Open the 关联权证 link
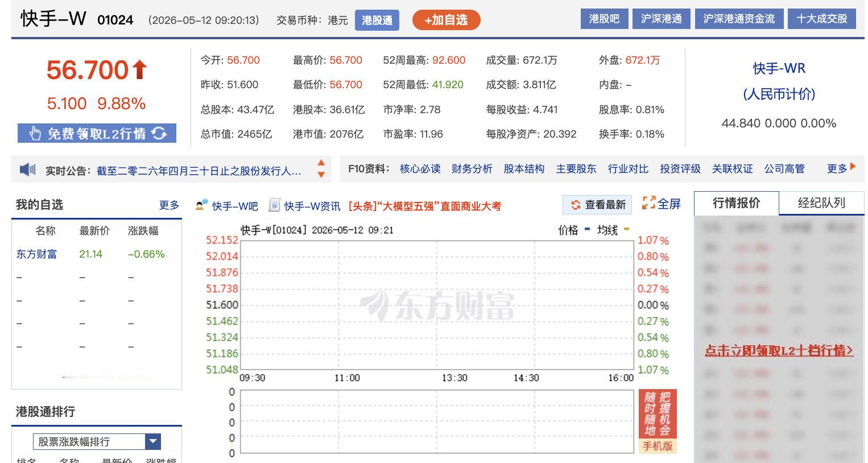Screen dimensions: 868x463 pyautogui.click(x=732, y=169)
